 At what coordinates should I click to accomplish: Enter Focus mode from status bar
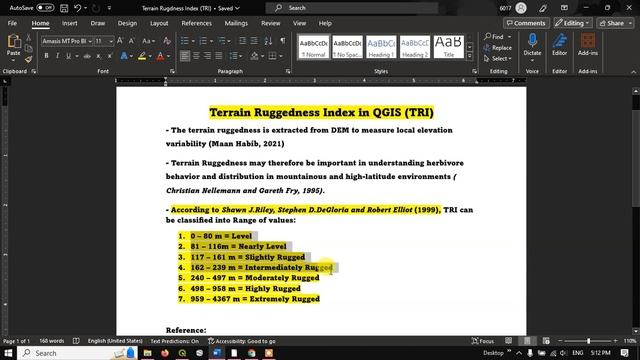click(482, 341)
